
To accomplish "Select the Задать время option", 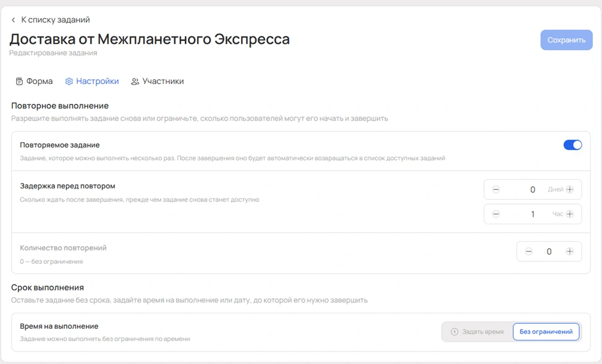I will point(477,332).
